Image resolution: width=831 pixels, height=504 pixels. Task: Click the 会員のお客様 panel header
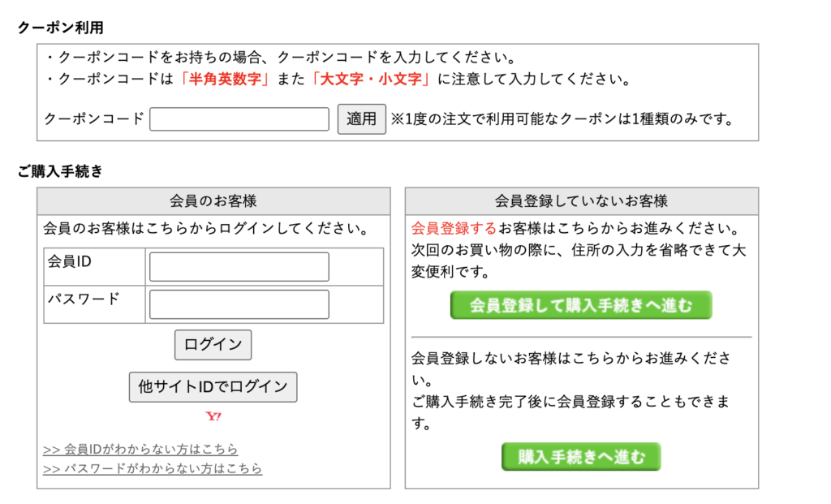(213, 201)
